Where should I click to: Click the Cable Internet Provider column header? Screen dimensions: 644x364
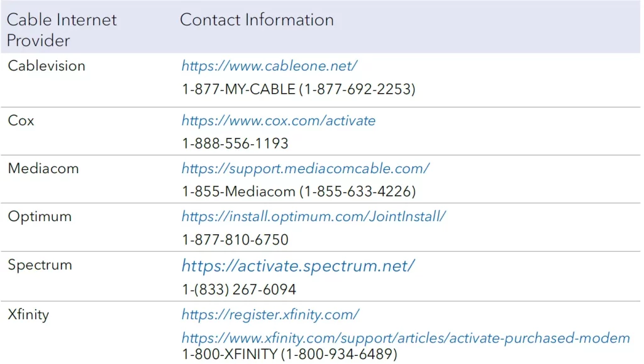pos(62,30)
